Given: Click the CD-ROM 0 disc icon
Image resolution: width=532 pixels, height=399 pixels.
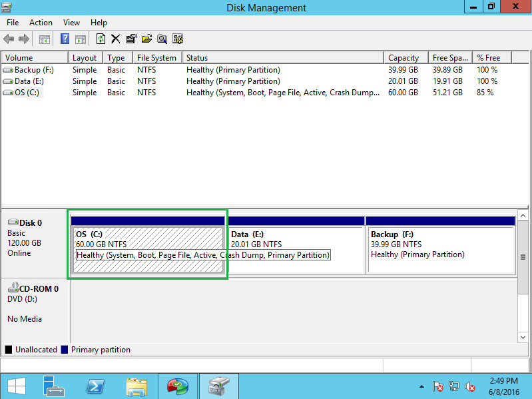Looking at the screenshot, I should pos(13,287).
